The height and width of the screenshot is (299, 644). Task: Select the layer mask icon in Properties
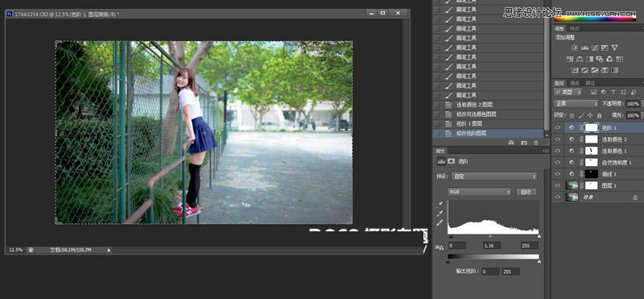point(451,161)
